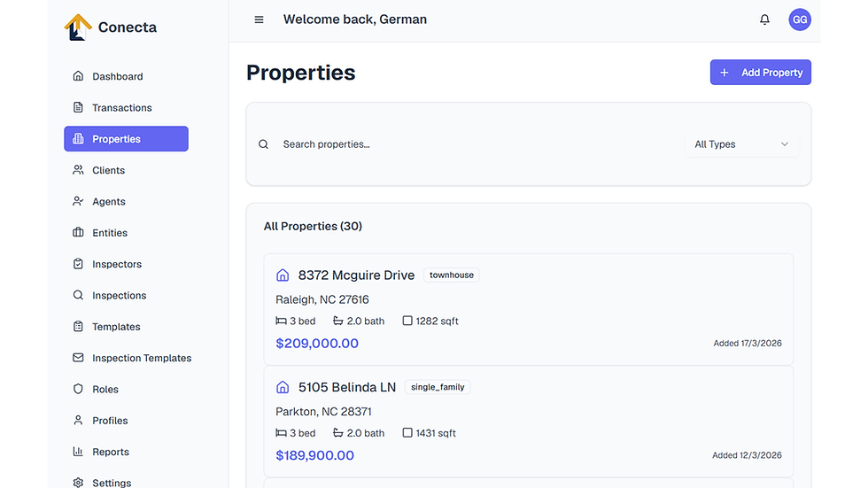This screenshot has height=488, width=868.
Task: Click bath icon on 5105 Belinda LN
Action: pos(337,433)
